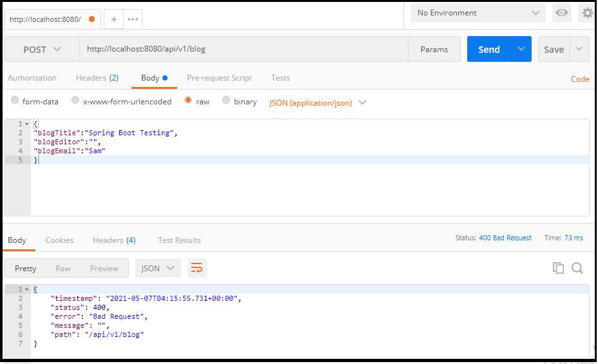598x364 pixels.
Task: Toggle the response line wrap icon
Action: (x=197, y=269)
